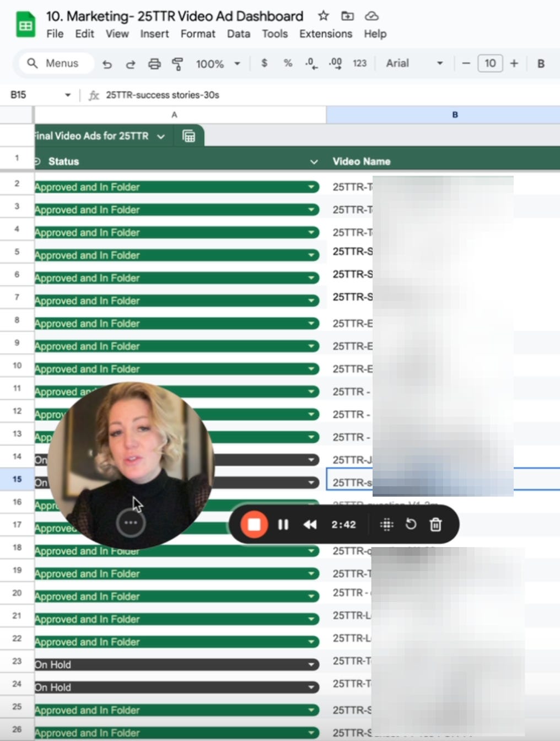Open webcam bubble more options button
The height and width of the screenshot is (741, 560).
(131, 522)
